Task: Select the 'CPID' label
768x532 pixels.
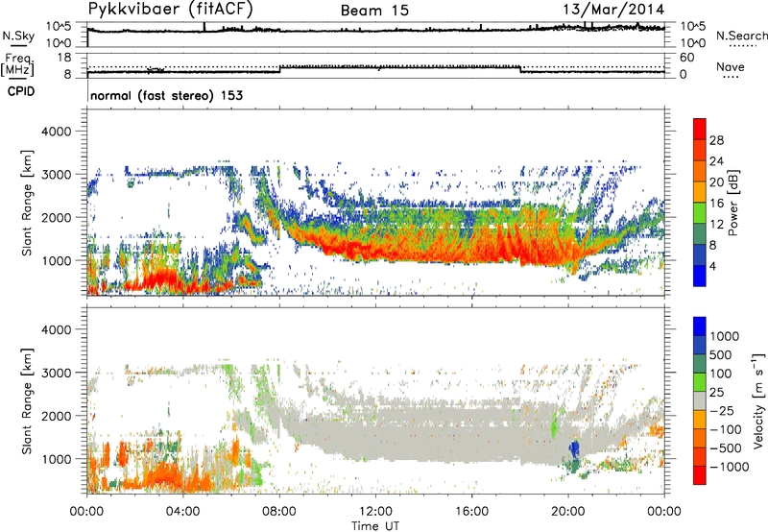Action: coord(21,91)
